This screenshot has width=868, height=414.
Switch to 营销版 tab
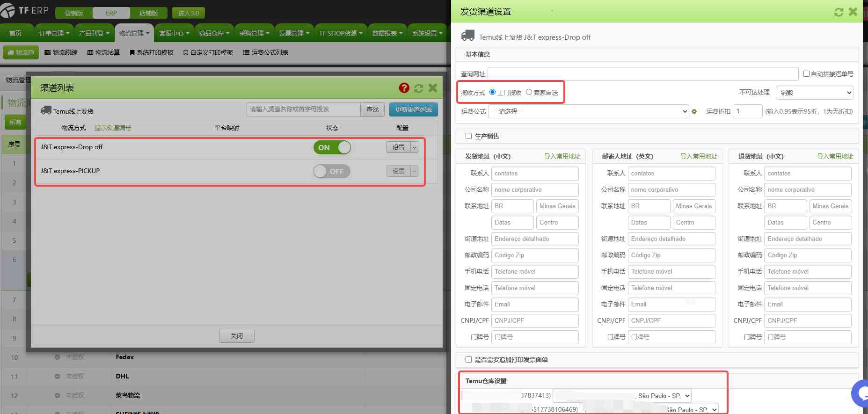pyautogui.click(x=74, y=13)
